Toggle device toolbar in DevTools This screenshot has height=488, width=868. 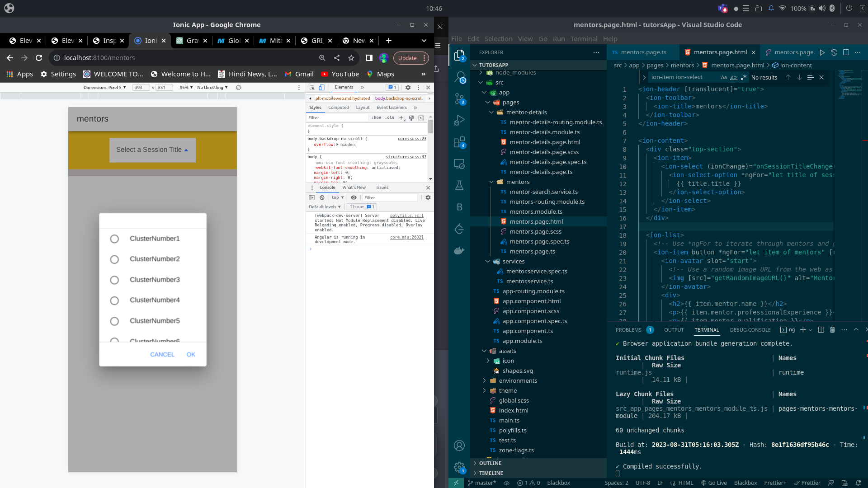coord(322,88)
